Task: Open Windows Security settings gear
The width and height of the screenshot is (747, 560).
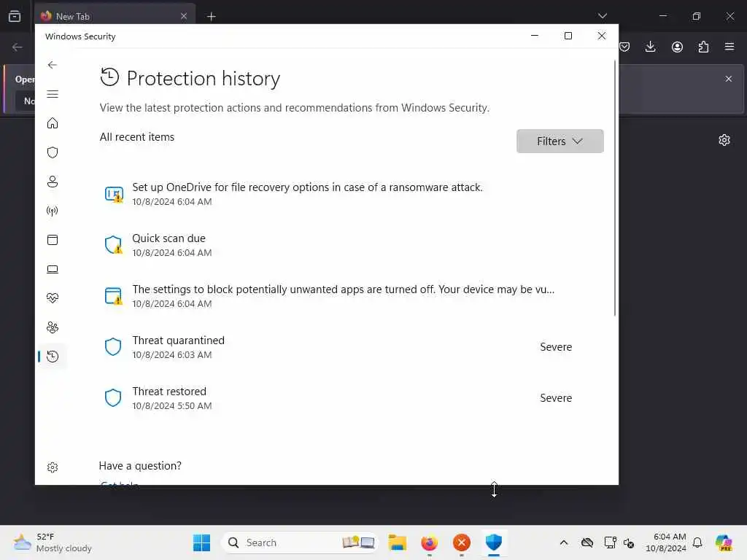Action: pyautogui.click(x=53, y=467)
